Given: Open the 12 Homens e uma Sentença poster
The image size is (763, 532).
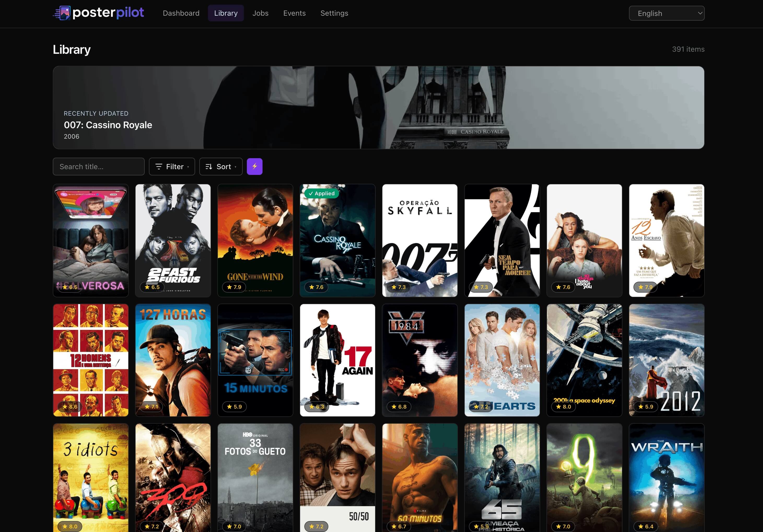Looking at the screenshot, I should pos(91,360).
